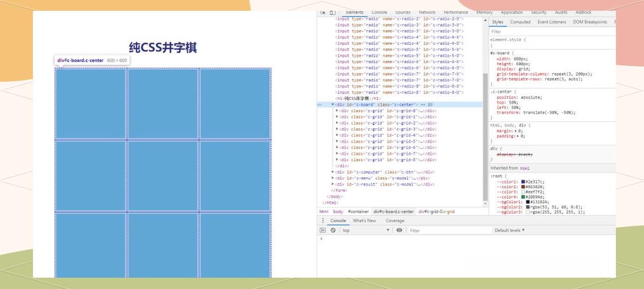The width and height of the screenshot is (644, 289).
Task: Open the drawer three-dot menu
Action: (x=323, y=221)
